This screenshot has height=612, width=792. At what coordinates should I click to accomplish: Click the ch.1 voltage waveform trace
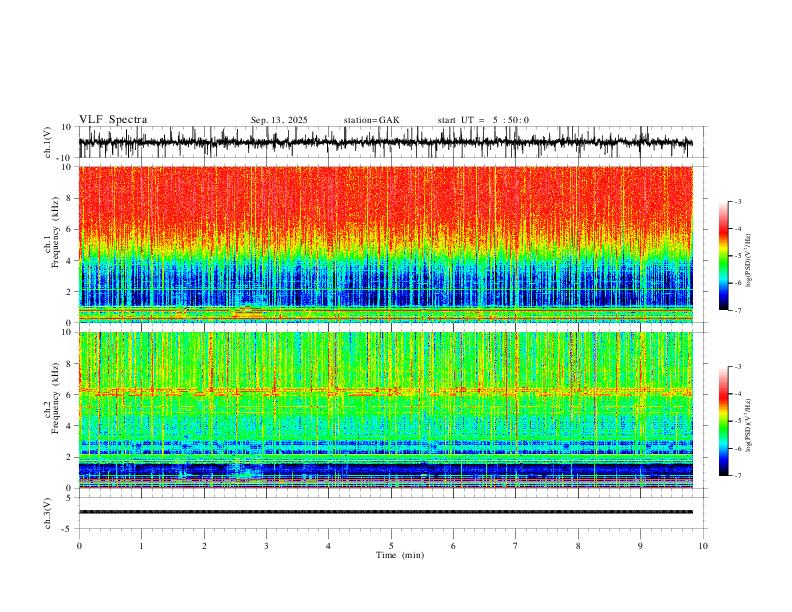click(385, 142)
